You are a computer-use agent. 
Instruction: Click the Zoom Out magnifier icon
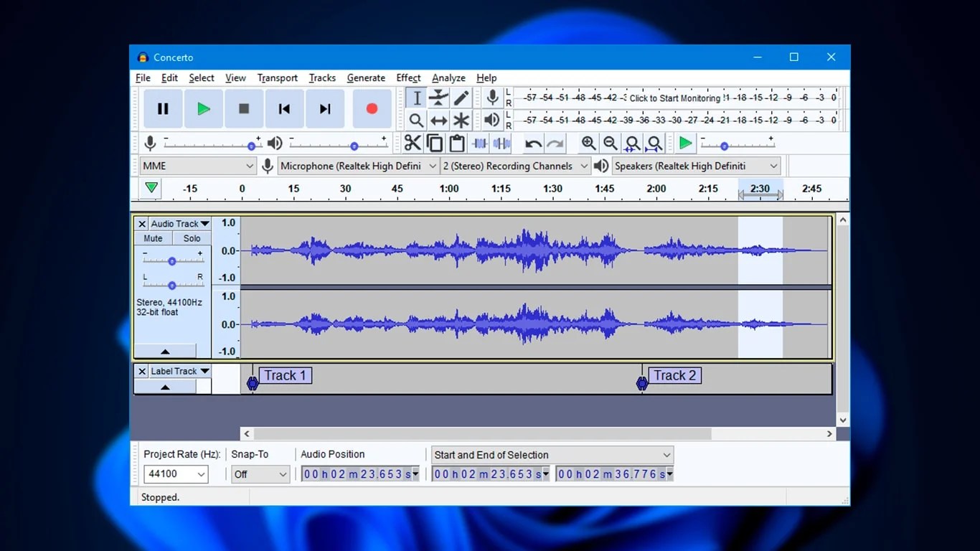[x=611, y=143]
